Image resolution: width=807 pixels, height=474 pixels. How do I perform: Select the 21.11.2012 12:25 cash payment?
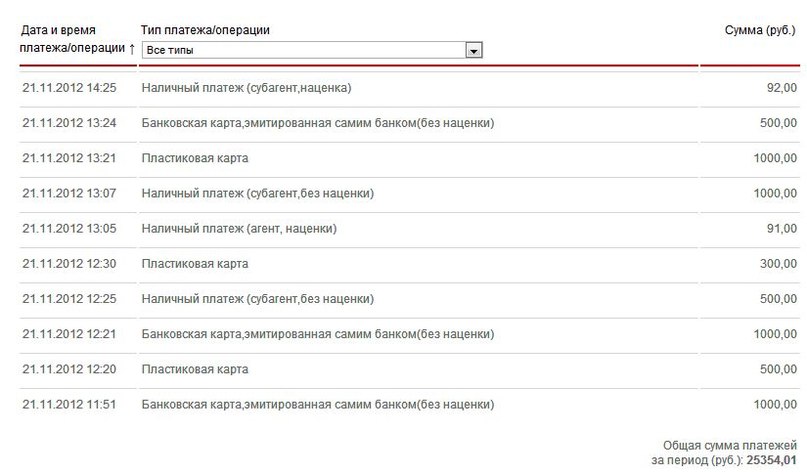coord(409,299)
